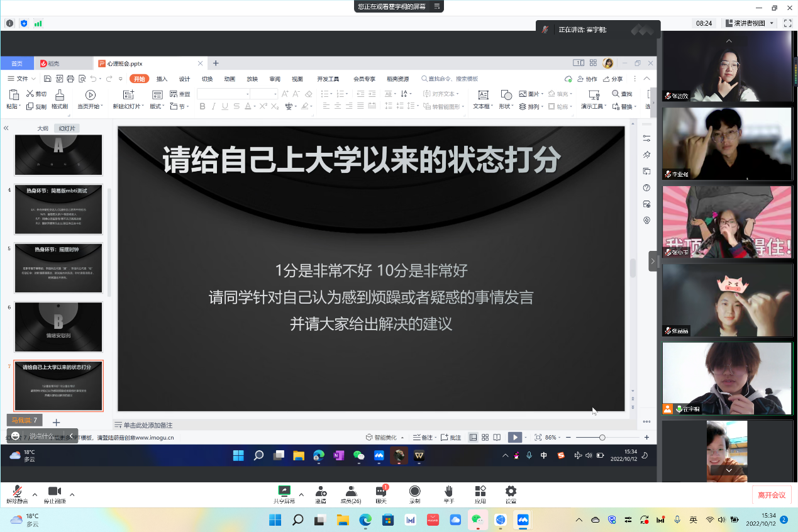
Task: Click 协作 collaboration button in WPS
Action: pos(587,79)
